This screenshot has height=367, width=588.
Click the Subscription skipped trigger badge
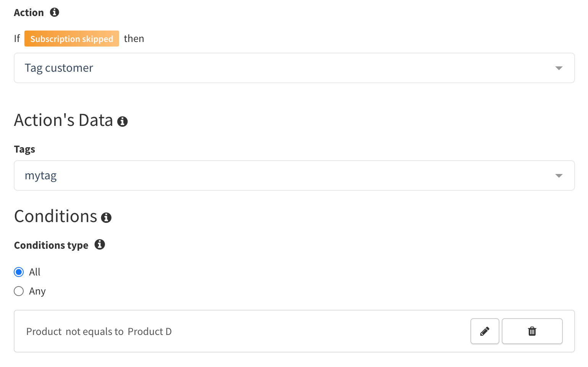coord(72,39)
